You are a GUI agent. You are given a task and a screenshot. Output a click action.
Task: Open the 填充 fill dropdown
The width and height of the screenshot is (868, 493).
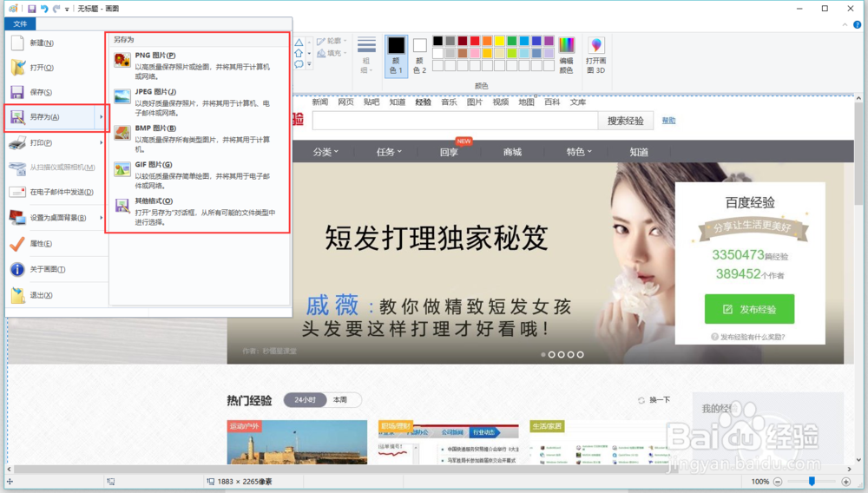coord(332,53)
